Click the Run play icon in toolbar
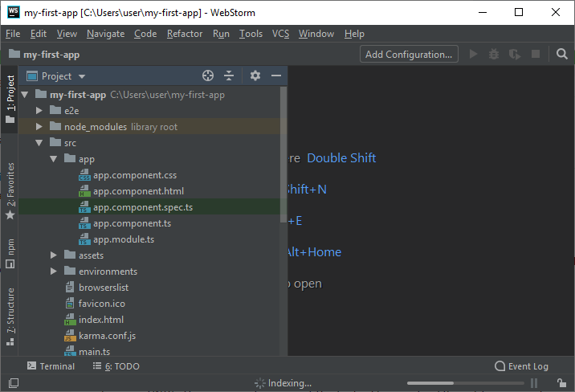Viewport: 575px width, 392px height. 474,55
